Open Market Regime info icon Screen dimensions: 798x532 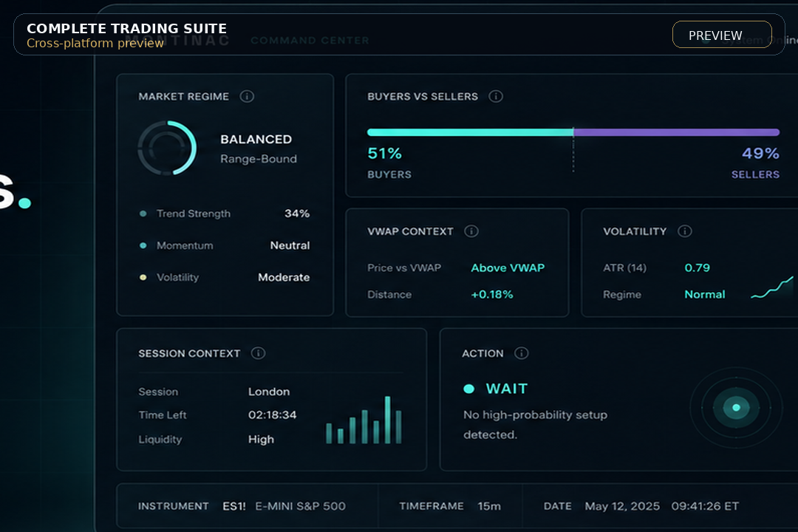tap(247, 96)
